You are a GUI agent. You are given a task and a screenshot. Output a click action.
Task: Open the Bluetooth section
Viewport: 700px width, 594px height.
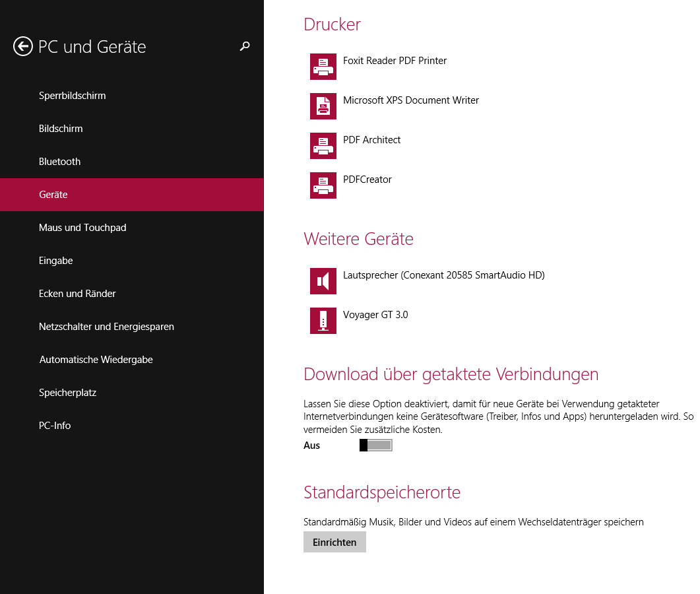click(x=60, y=162)
